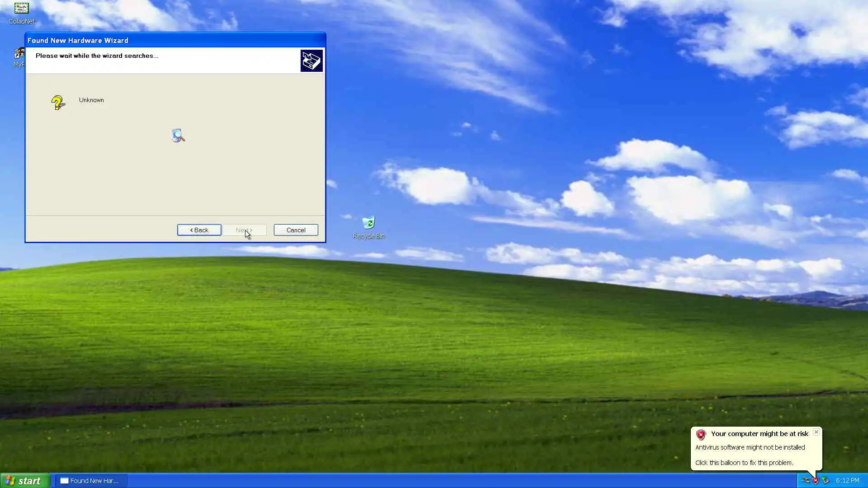Screen dimensions: 868x488
Task: Select Found New Hardware taskbar button
Action: click(90, 481)
